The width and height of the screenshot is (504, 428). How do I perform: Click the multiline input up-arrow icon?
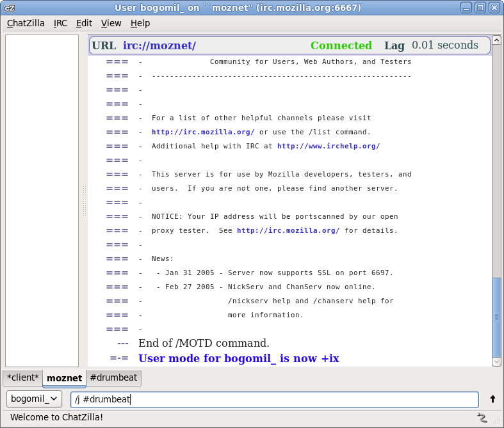click(x=492, y=399)
